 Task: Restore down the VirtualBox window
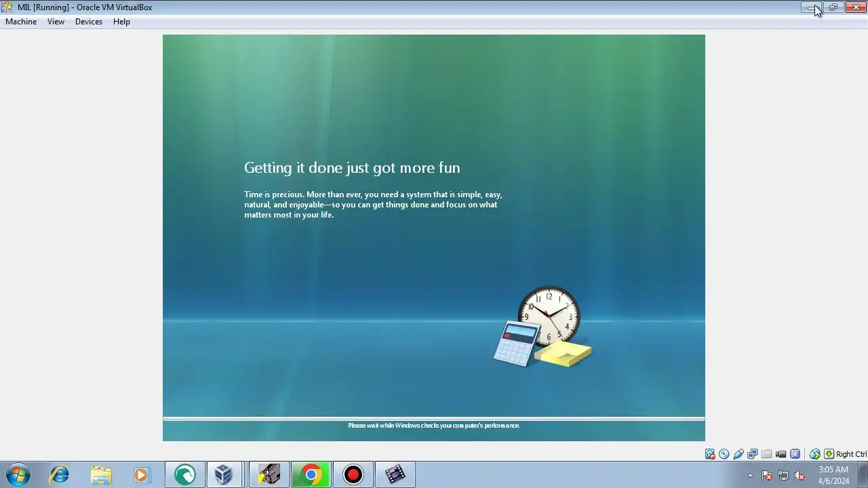[x=833, y=7]
